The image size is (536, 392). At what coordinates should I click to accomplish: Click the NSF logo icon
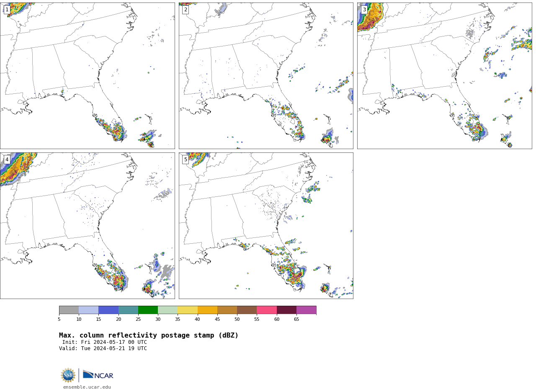coord(68,375)
